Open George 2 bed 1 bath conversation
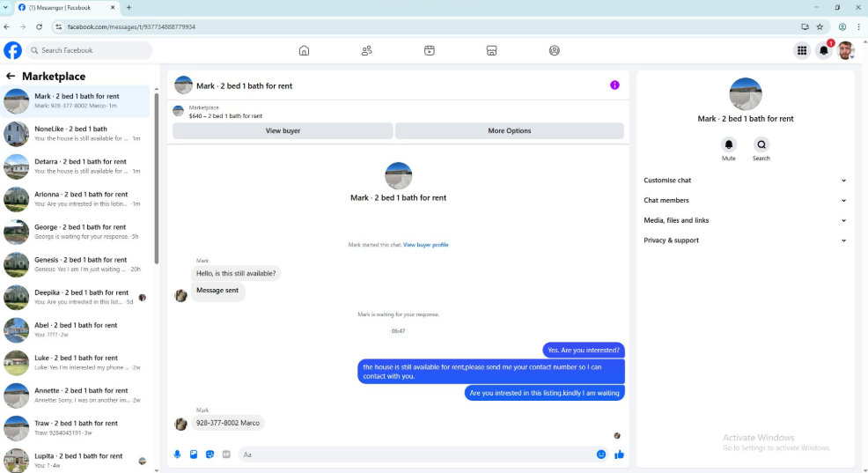This screenshot has width=868, height=473. (75, 232)
